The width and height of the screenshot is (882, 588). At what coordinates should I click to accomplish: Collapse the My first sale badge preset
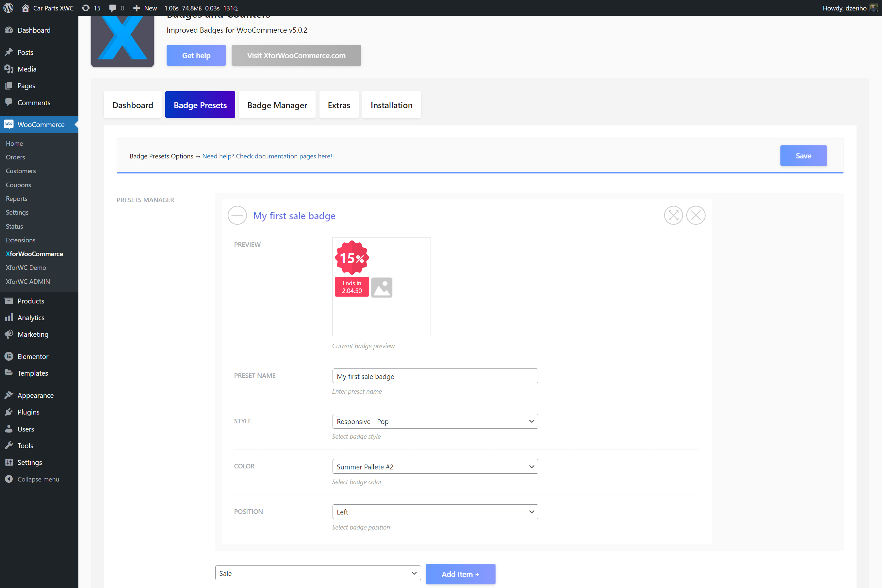237,215
